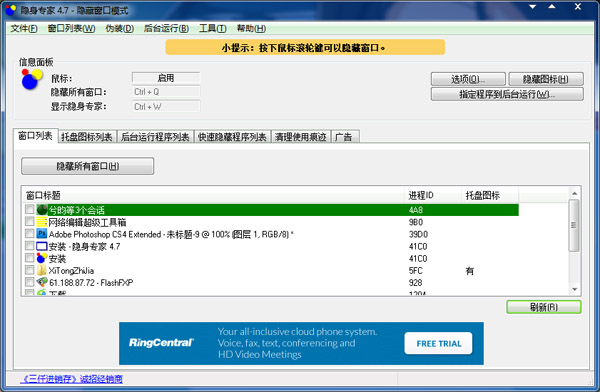Image resolution: width=600 pixels, height=392 pixels.
Task: Tick the checkbox for the 安装 row
Action: coord(29,258)
